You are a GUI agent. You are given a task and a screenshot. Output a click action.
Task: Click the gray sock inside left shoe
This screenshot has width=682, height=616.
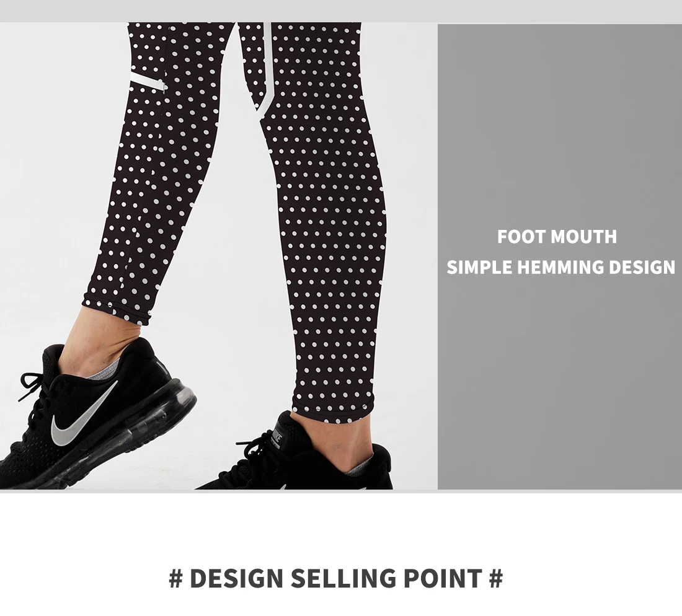tap(104, 371)
